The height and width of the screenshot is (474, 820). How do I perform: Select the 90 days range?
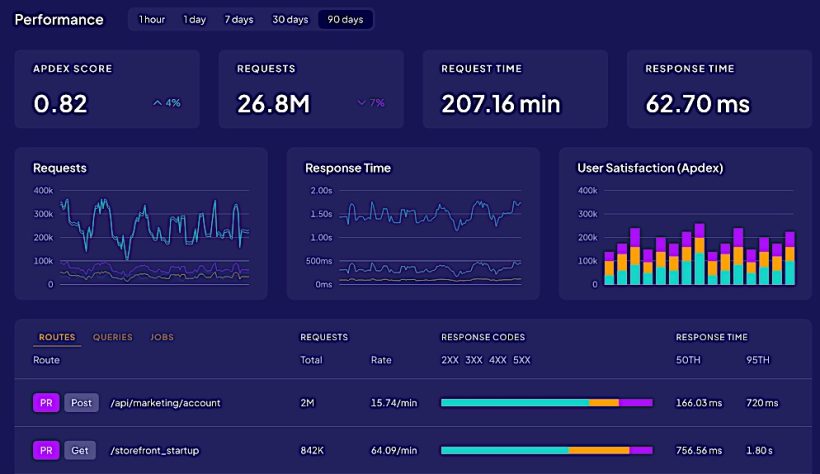345,19
